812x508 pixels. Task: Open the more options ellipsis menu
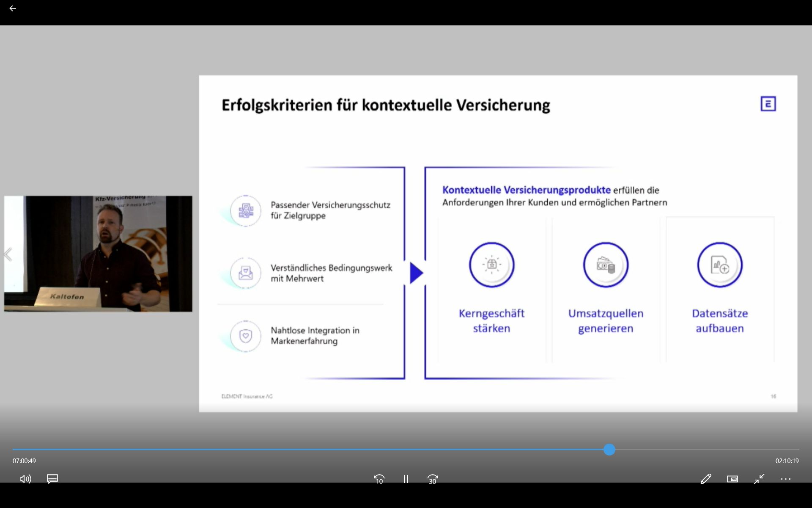(785, 479)
